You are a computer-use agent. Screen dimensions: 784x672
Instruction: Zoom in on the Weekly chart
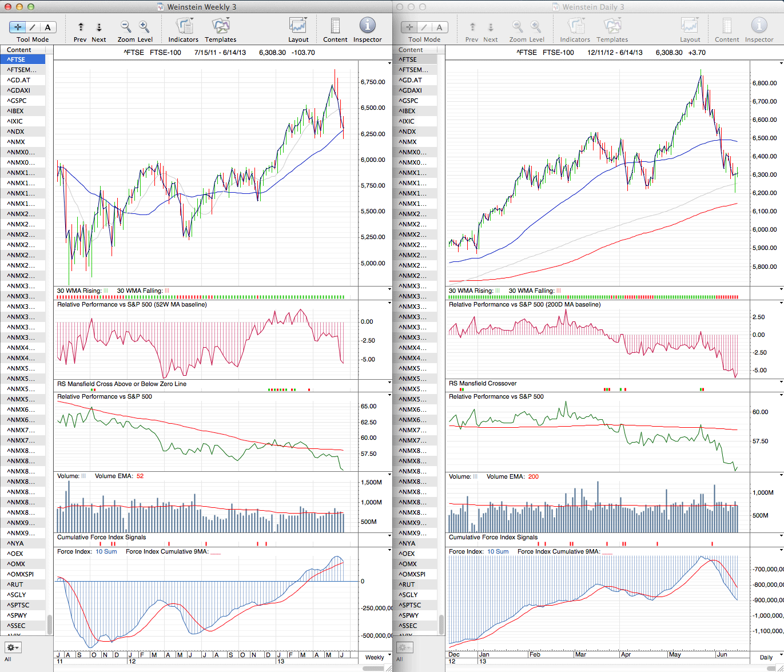click(144, 27)
